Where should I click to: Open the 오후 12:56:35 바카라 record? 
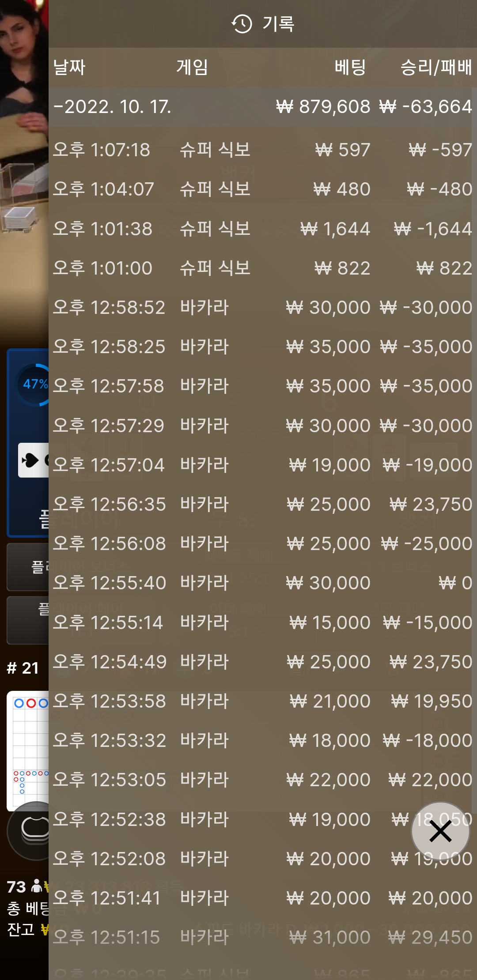262,504
